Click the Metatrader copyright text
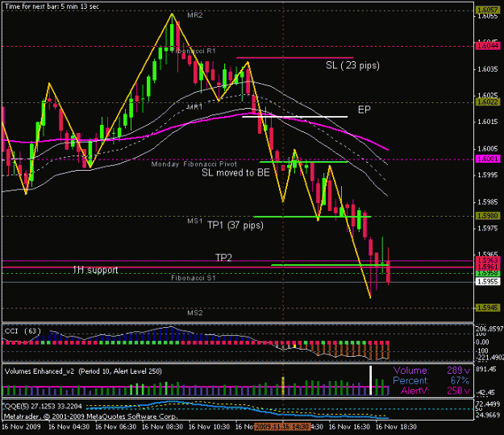This screenshot has height=435, width=504. tap(90, 416)
